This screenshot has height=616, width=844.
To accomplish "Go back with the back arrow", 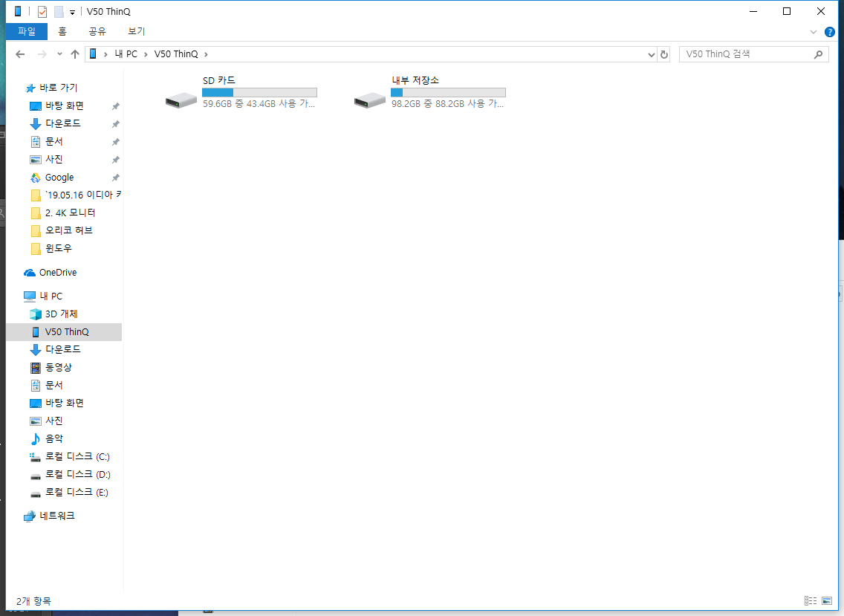I will tap(21, 54).
